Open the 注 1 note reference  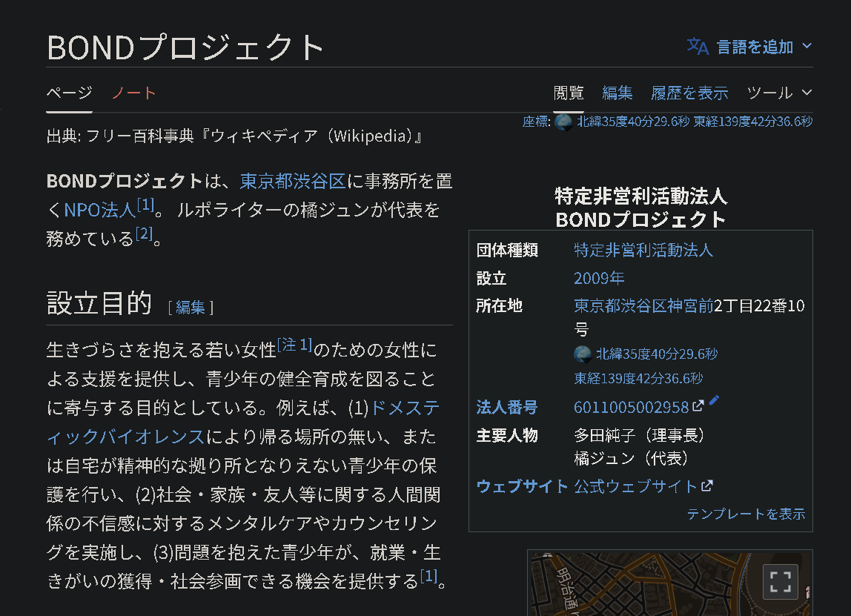295,345
